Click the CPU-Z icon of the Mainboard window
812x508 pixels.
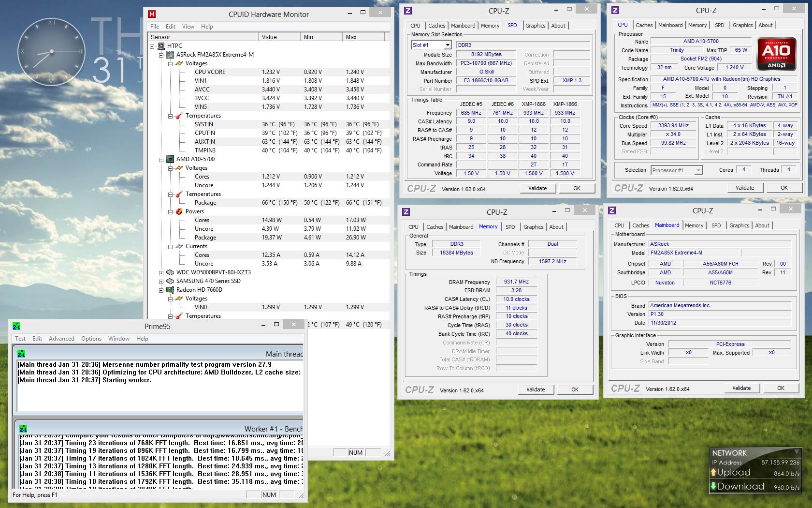point(612,210)
